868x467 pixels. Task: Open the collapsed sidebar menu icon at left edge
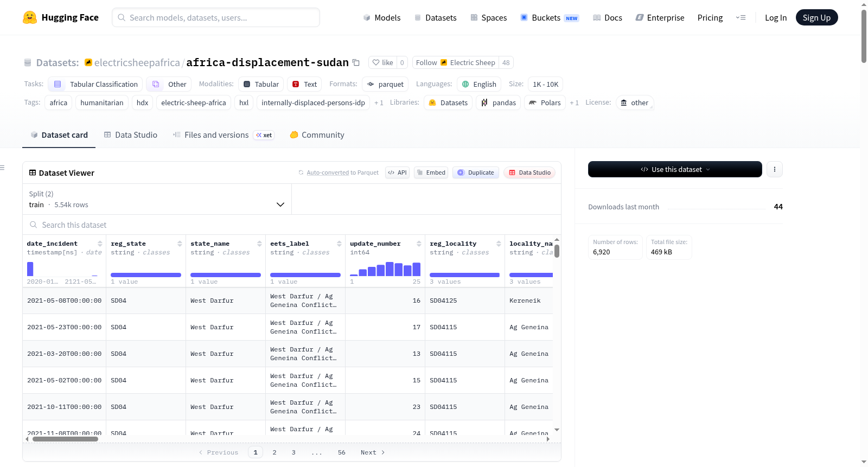point(2,168)
